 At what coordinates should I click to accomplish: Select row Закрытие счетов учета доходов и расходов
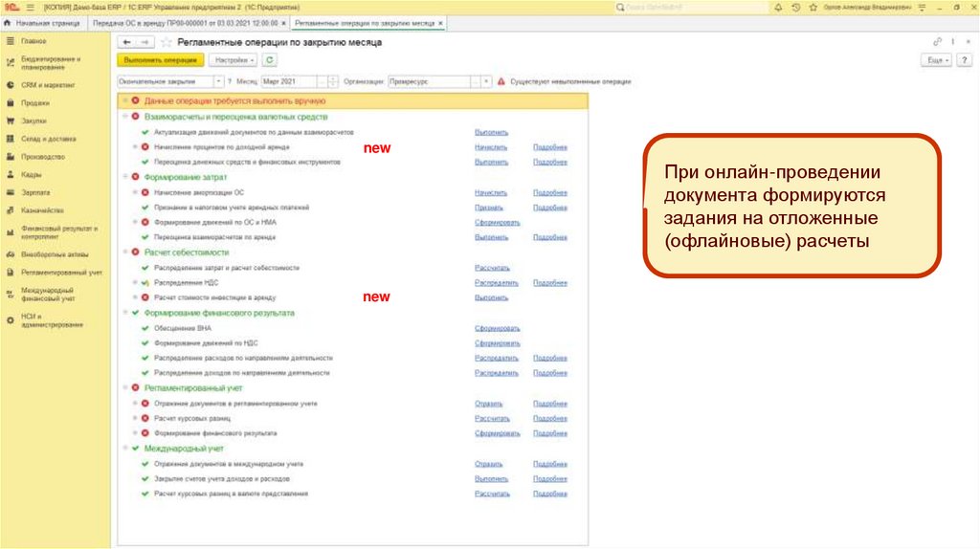coord(353,479)
